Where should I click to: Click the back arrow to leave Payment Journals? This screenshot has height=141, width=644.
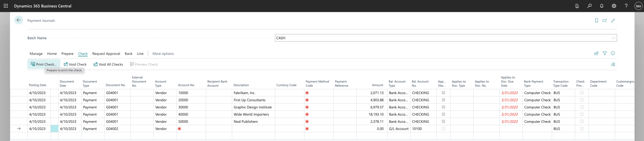[19, 20]
